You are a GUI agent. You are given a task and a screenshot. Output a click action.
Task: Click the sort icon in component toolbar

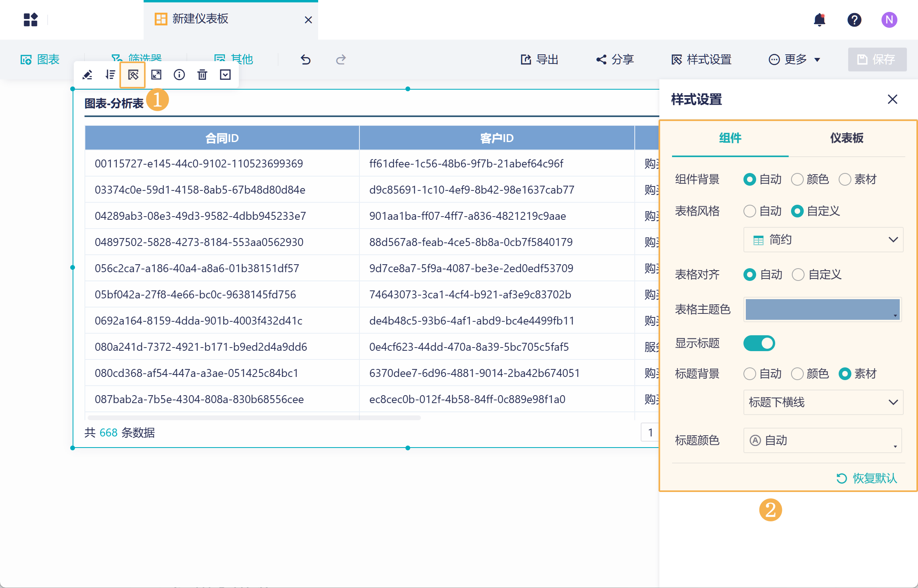pyautogui.click(x=110, y=75)
